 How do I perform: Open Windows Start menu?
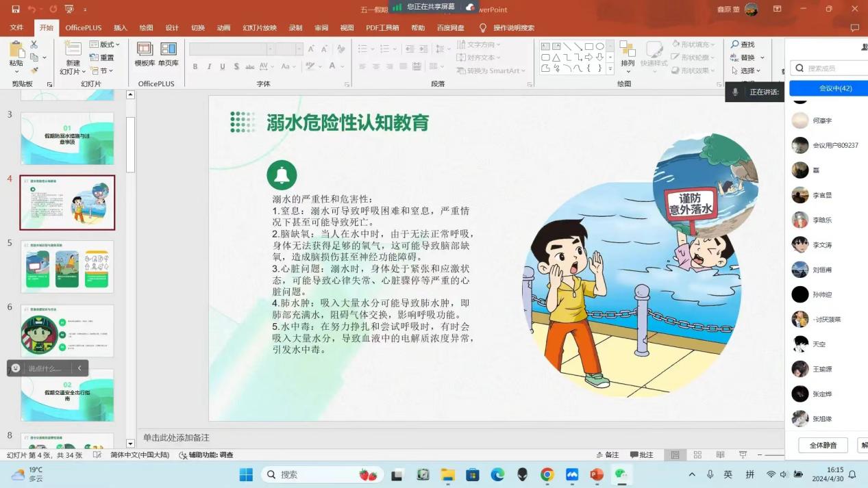(x=245, y=474)
